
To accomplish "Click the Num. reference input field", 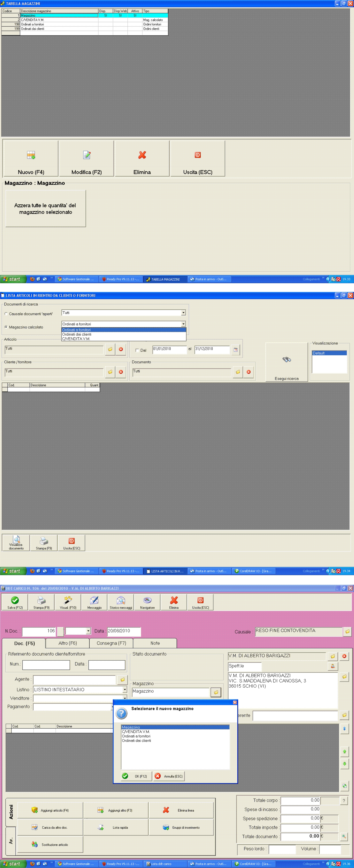I will (46, 664).
